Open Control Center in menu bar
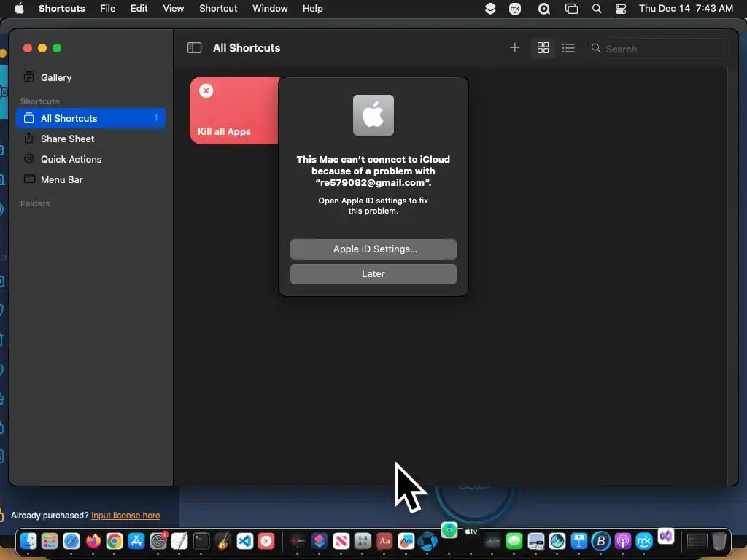The height and width of the screenshot is (560, 747). click(621, 9)
